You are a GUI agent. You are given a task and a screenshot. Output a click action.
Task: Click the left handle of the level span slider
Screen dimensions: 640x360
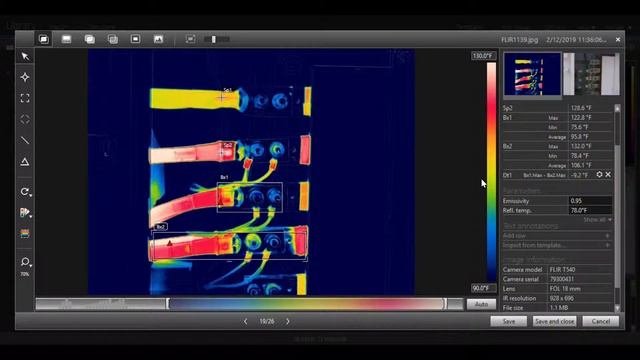click(x=167, y=304)
